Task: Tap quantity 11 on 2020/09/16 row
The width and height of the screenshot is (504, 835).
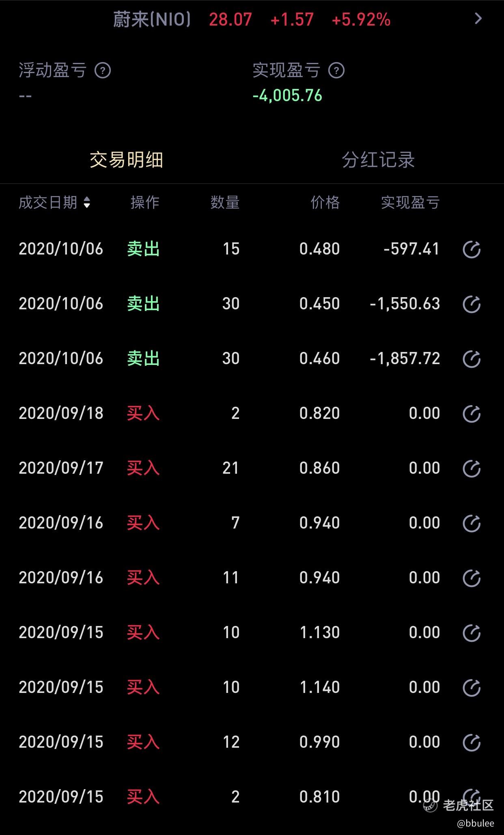Action: point(231,578)
